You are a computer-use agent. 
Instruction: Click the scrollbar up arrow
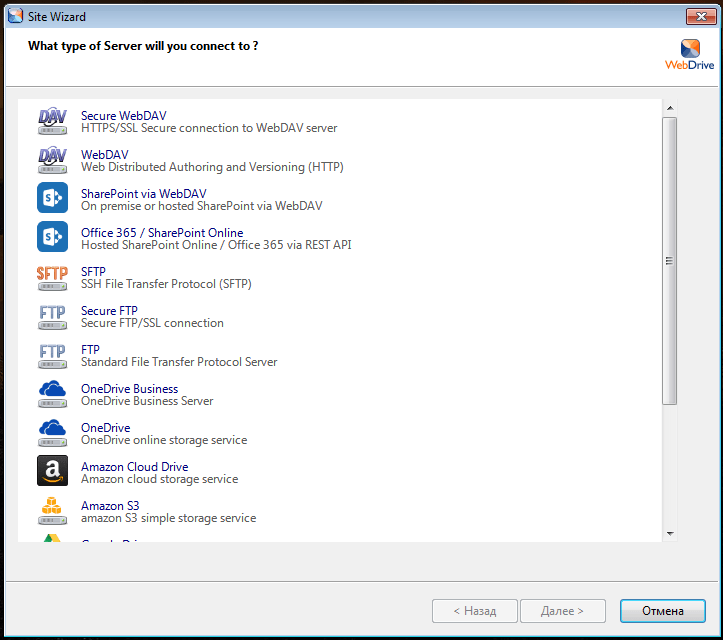pos(670,108)
